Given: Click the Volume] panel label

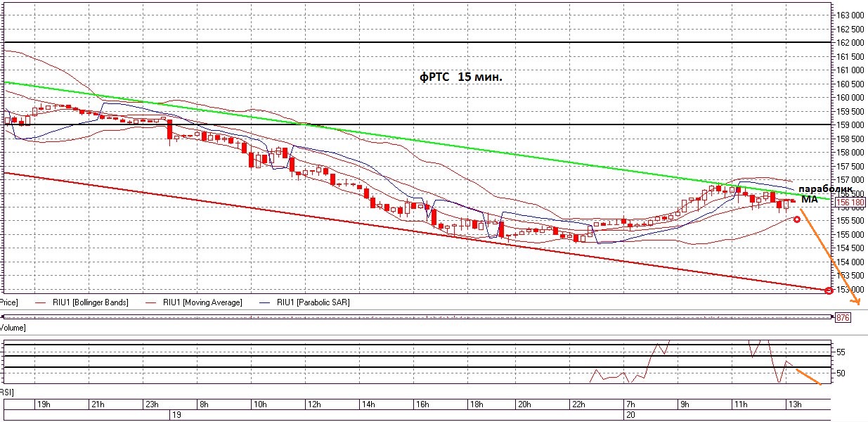Looking at the screenshot, I should tap(12, 328).
